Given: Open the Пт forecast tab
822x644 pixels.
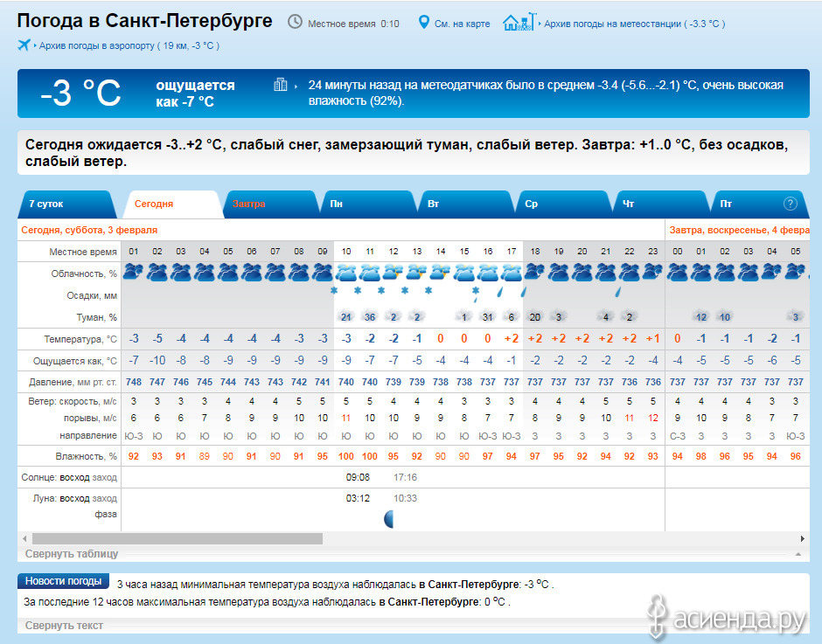Looking at the screenshot, I should pos(758,204).
